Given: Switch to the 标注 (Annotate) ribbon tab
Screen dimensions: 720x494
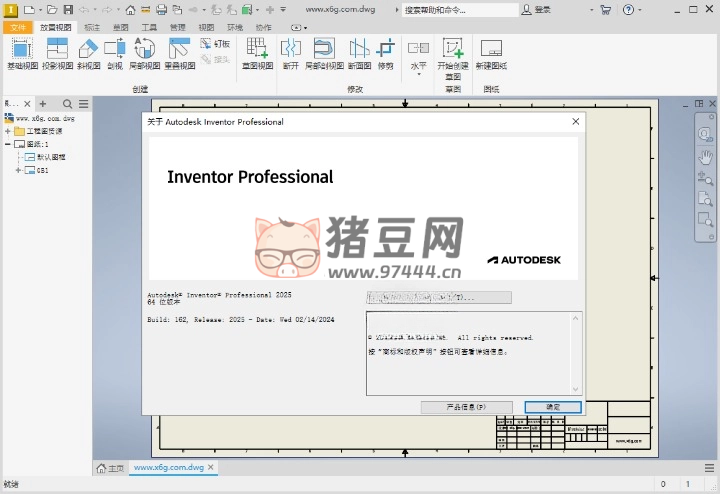Looking at the screenshot, I should (91, 27).
